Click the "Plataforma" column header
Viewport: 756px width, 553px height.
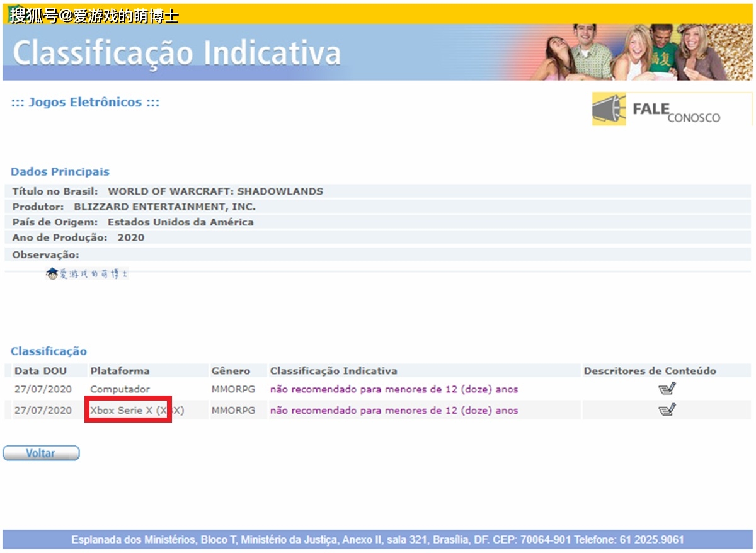(x=120, y=371)
